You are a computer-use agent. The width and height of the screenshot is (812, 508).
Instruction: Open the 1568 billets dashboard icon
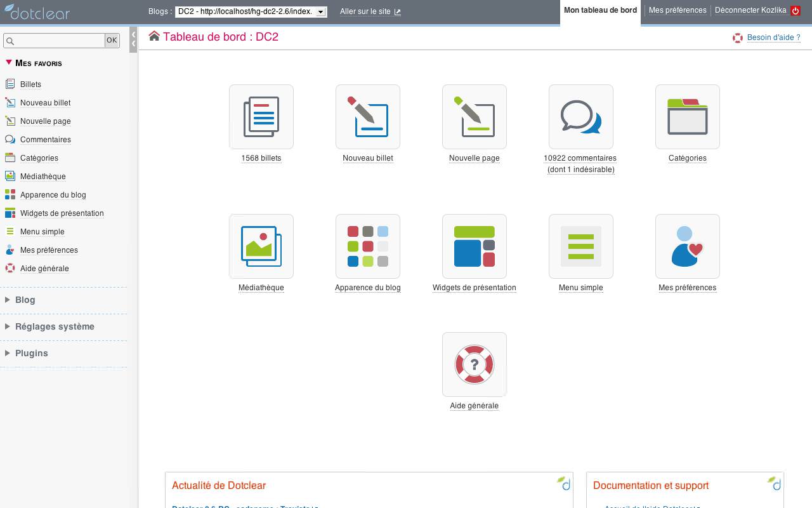(x=261, y=117)
